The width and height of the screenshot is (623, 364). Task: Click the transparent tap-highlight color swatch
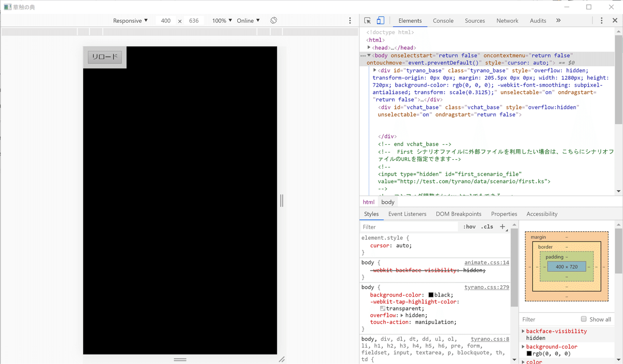pos(383,308)
